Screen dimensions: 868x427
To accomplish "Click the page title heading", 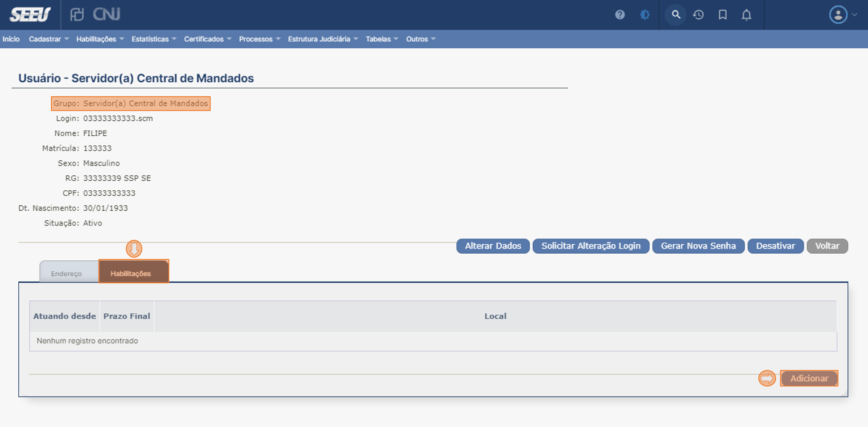I will pyautogui.click(x=136, y=78).
